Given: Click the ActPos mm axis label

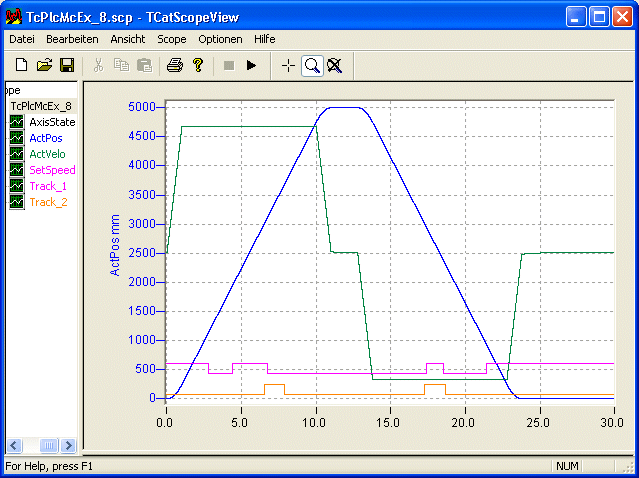Looking at the screenshot, I should (115, 246).
